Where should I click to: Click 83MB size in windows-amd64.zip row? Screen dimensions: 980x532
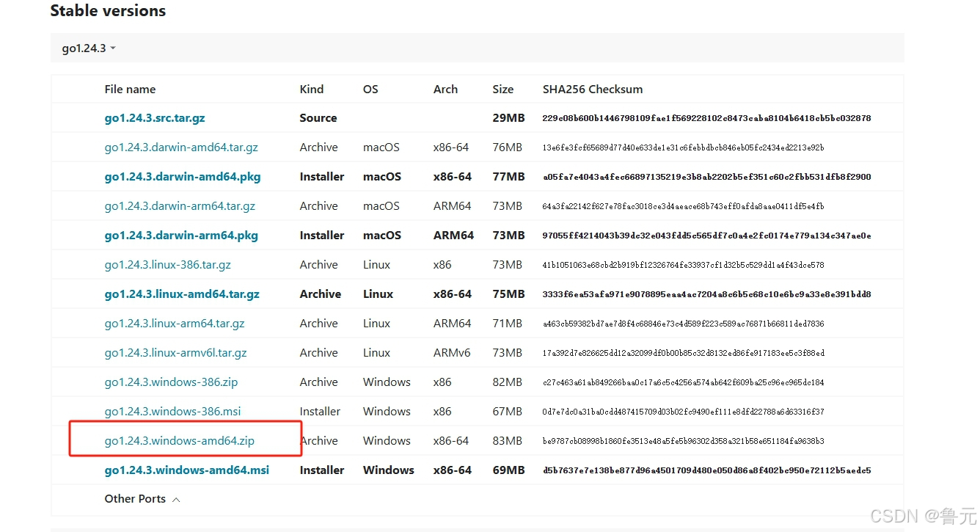click(x=508, y=441)
